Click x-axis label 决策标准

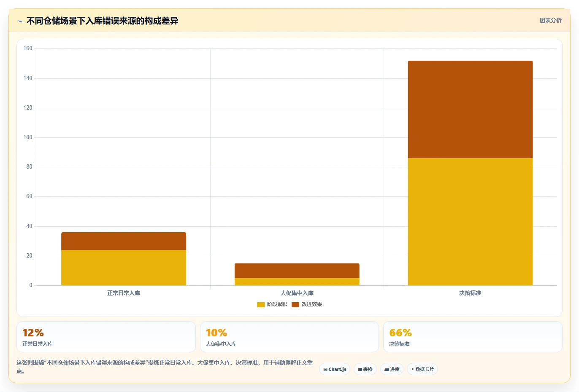[x=470, y=293]
